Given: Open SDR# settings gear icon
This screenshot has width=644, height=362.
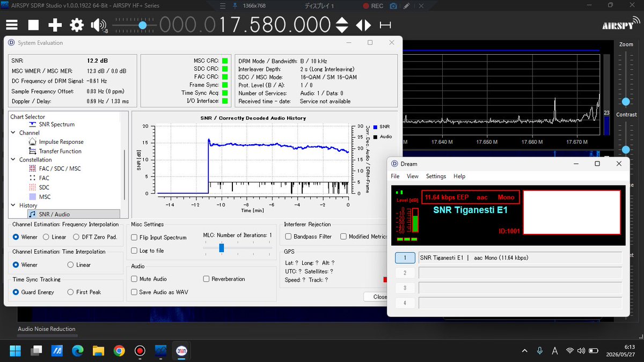Looking at the screenshot, I should (77, 25).
